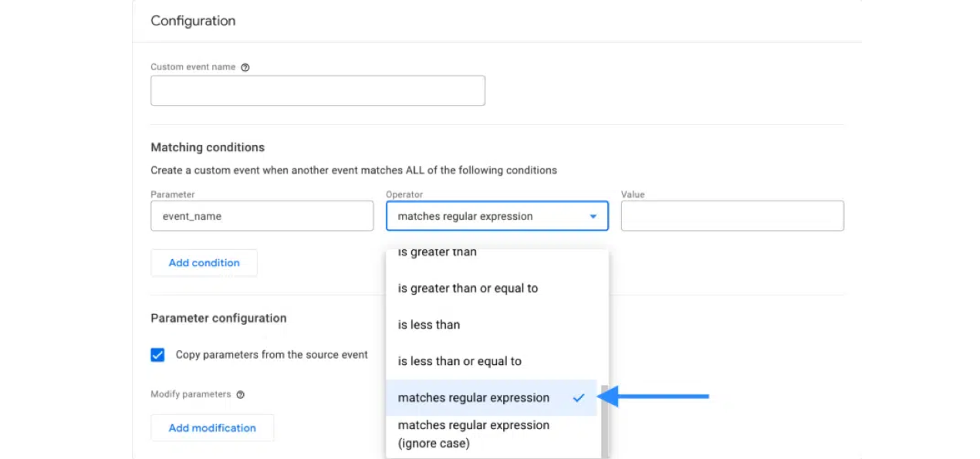
Task: Click help icon beside Custom event name
Action: click(x=245, y=67)
